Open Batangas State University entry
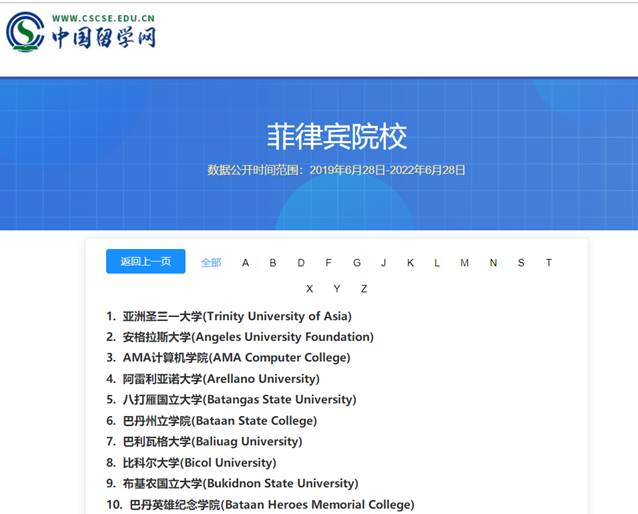638x514 pixels. (239, 400)
